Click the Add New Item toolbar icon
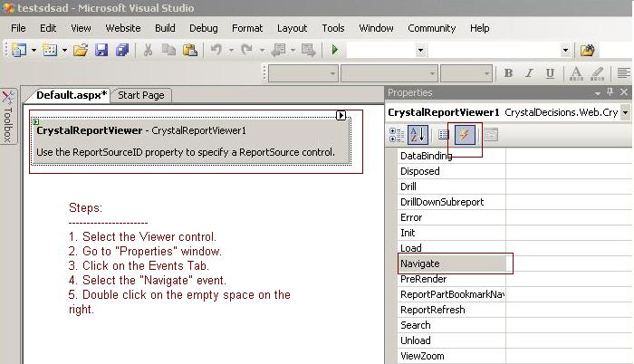Viewport: 634px width, 364px height. [50, 50]
